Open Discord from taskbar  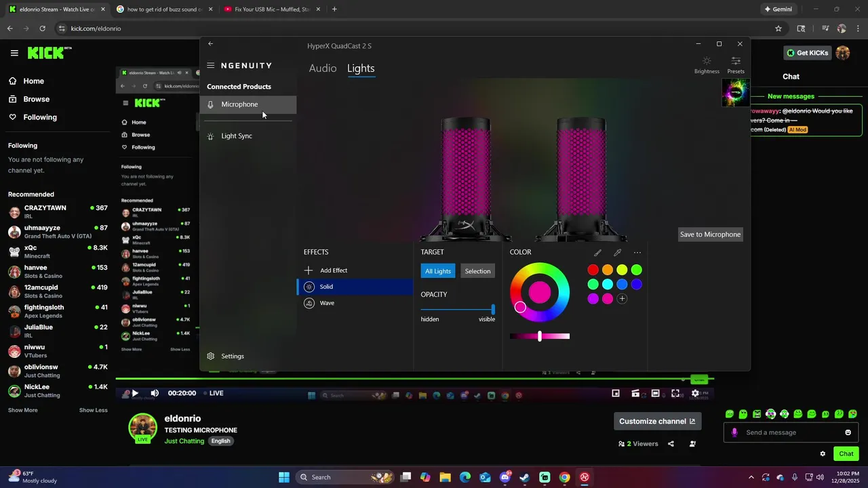pos(505,477)
